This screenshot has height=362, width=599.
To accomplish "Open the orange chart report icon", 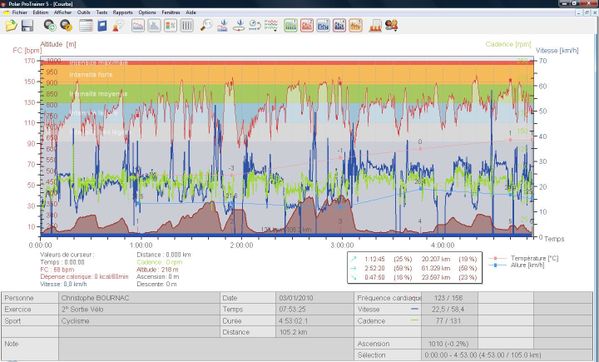I will coord(355,26).
